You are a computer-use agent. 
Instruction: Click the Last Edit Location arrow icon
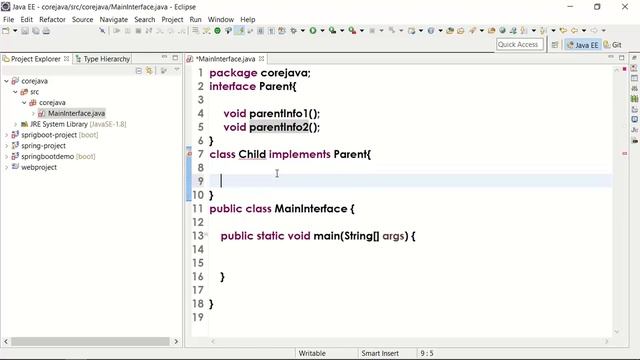(563, 31)
